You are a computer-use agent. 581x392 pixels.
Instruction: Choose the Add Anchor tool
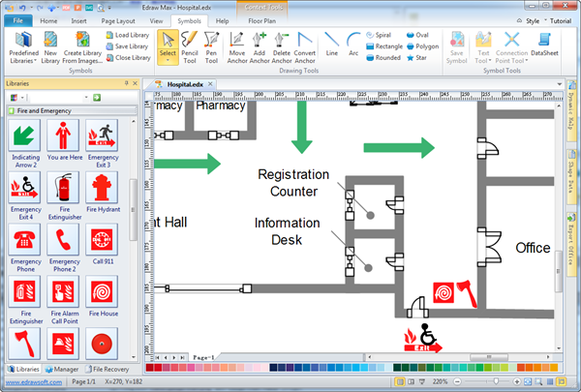[260, 47]
